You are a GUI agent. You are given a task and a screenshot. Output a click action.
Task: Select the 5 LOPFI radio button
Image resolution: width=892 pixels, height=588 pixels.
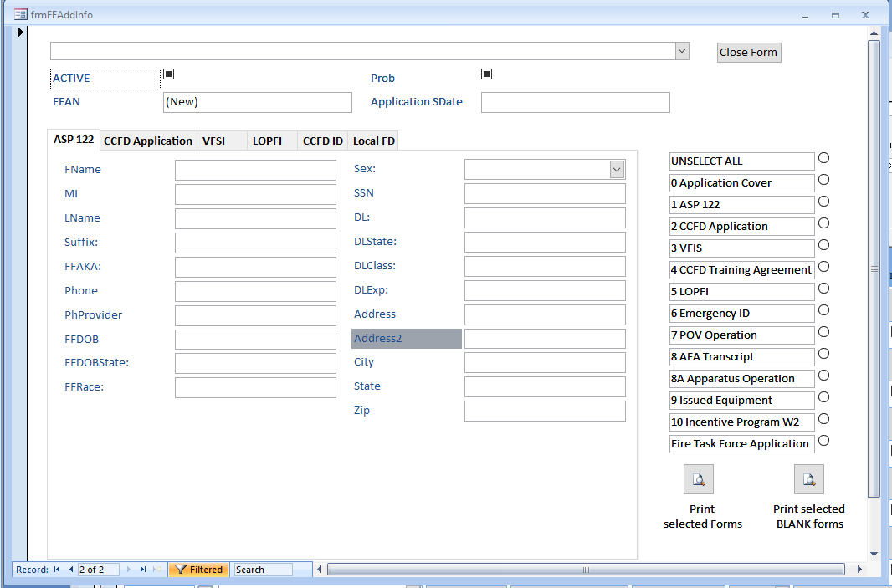pyautogui.click(x=823, y=289)
